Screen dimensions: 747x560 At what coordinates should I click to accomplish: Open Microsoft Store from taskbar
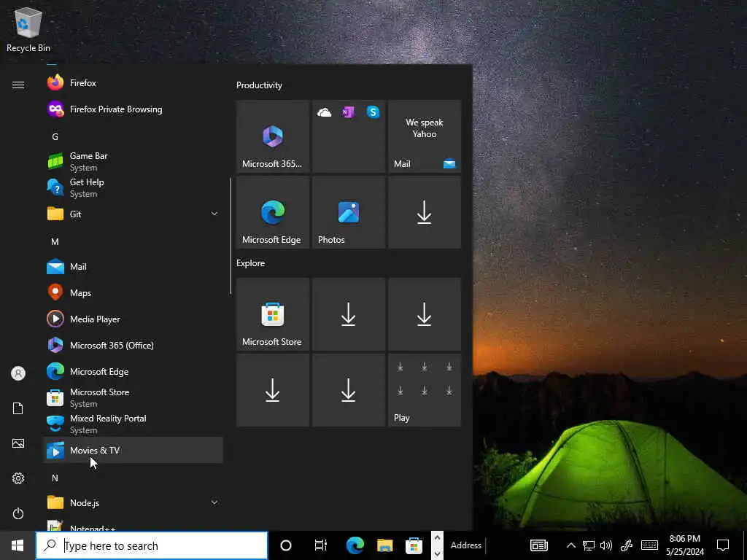point(414,545)
